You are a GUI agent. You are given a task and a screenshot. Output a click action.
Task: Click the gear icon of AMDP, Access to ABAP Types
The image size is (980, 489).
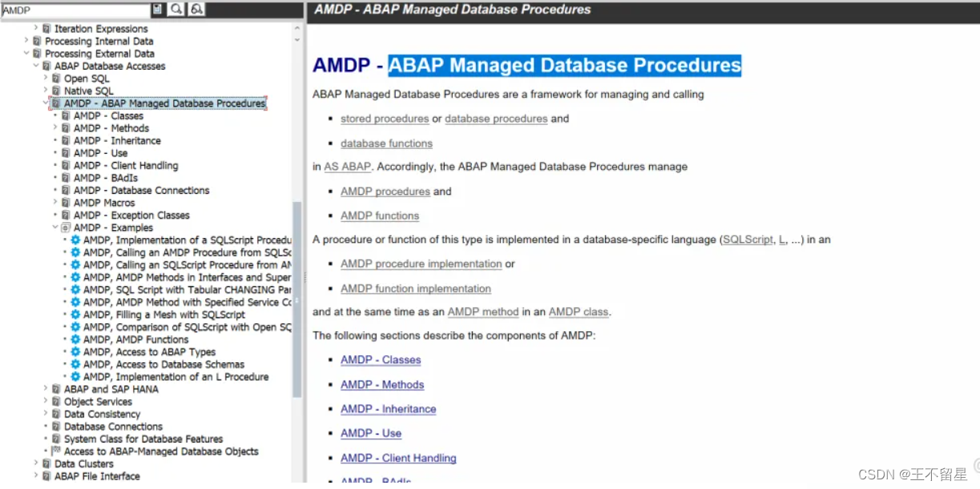[75, 352]
